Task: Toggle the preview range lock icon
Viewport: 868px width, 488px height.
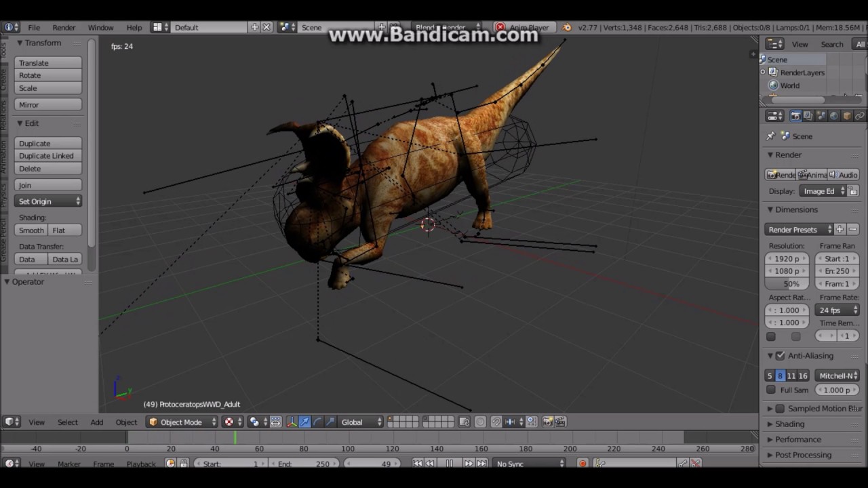Action: [184, 464]
